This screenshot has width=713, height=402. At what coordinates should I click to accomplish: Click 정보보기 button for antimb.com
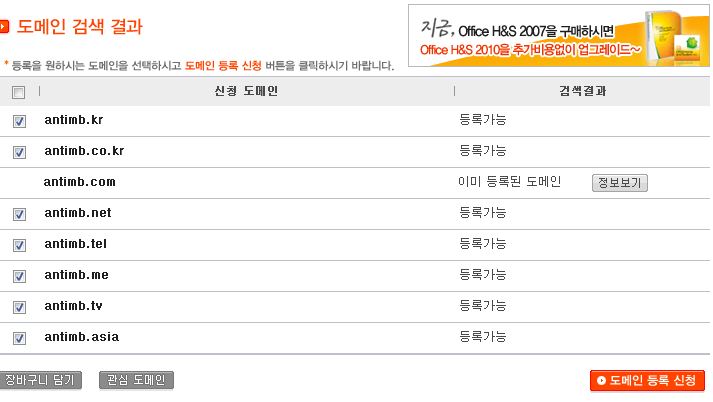[620, 183]
